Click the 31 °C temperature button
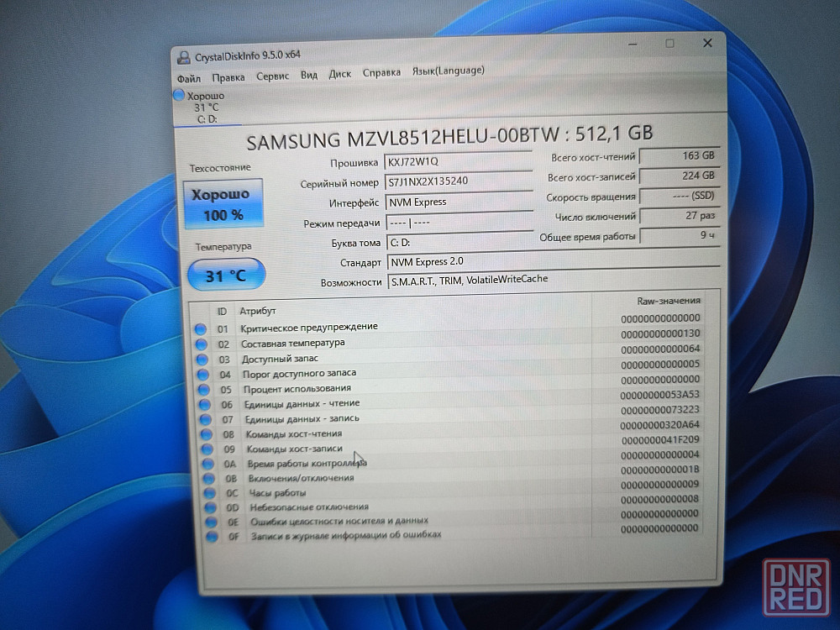840x630 pixels. point(226,276)
